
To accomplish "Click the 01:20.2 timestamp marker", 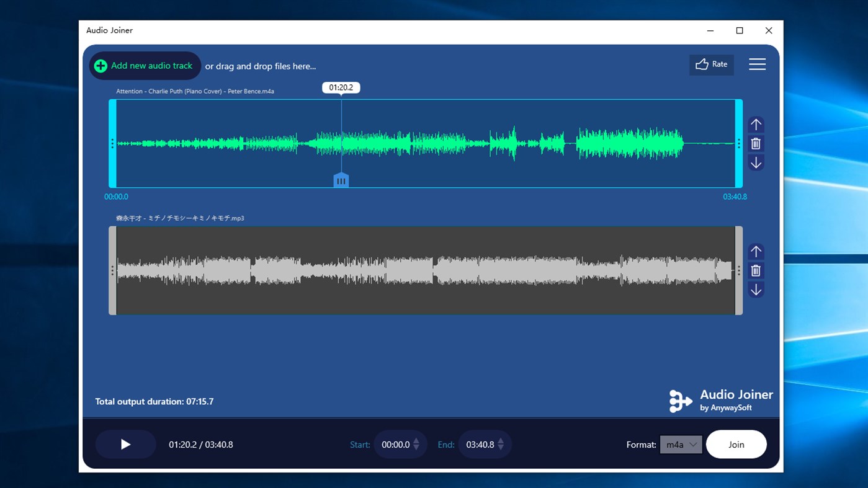I will 341,87.
